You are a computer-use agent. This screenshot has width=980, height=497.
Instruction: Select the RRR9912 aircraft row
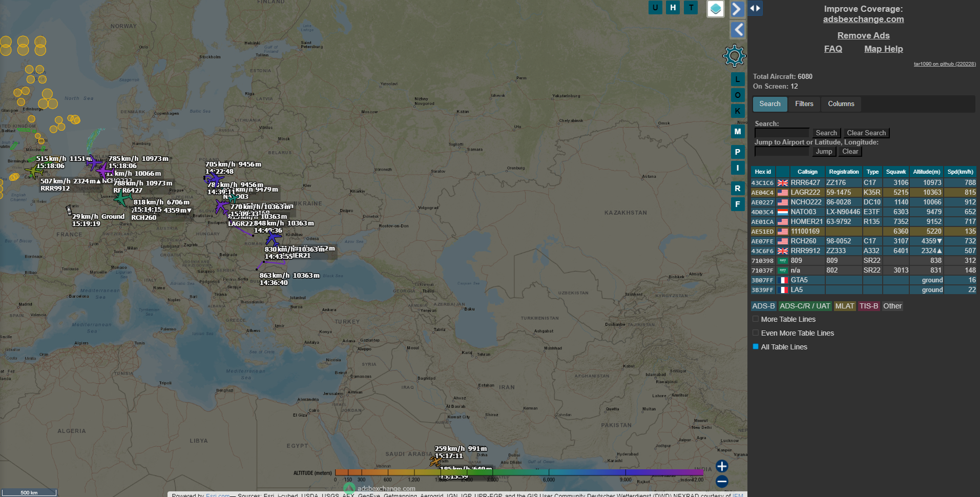[x=863, y=251]
